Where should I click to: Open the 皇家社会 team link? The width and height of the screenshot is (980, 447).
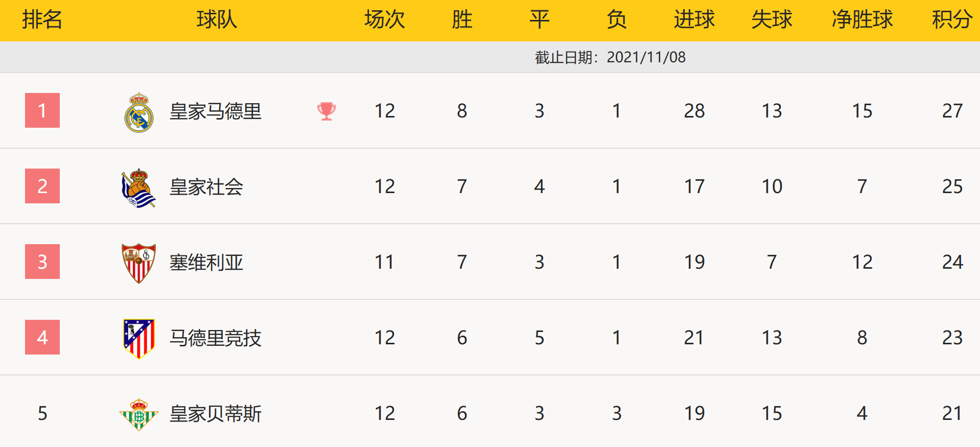[206, 187]
